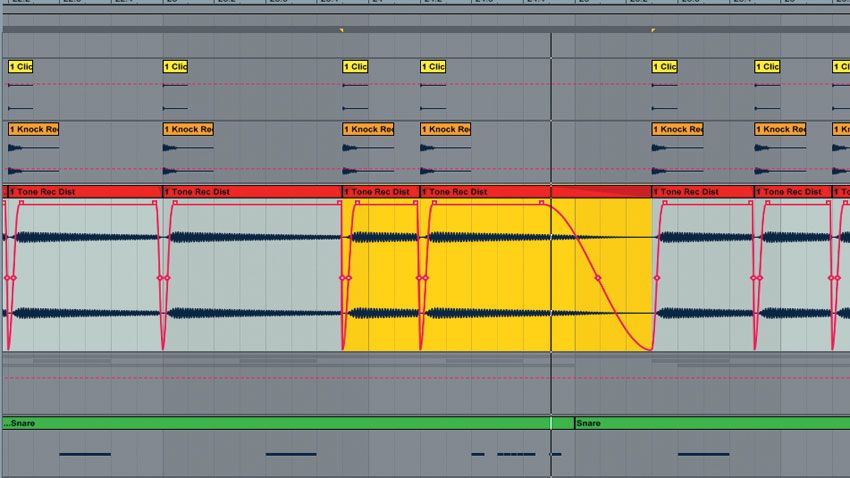The width and height of the screenshot is (850, 478).
Task: Click breakpoint midway down the long fade curve
Action: pyautogui.click(x=598, y=278)
